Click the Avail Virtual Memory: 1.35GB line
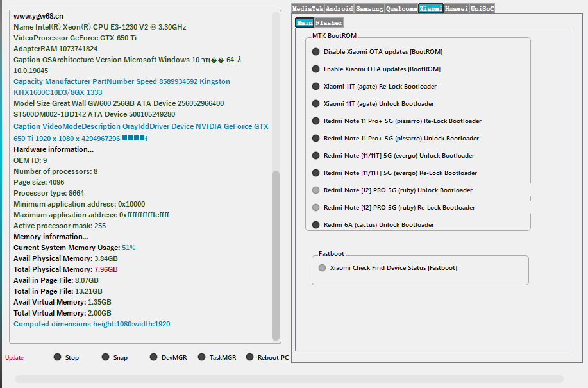Image resolution: width=588 pixels, height=388 pixels. 63,302
